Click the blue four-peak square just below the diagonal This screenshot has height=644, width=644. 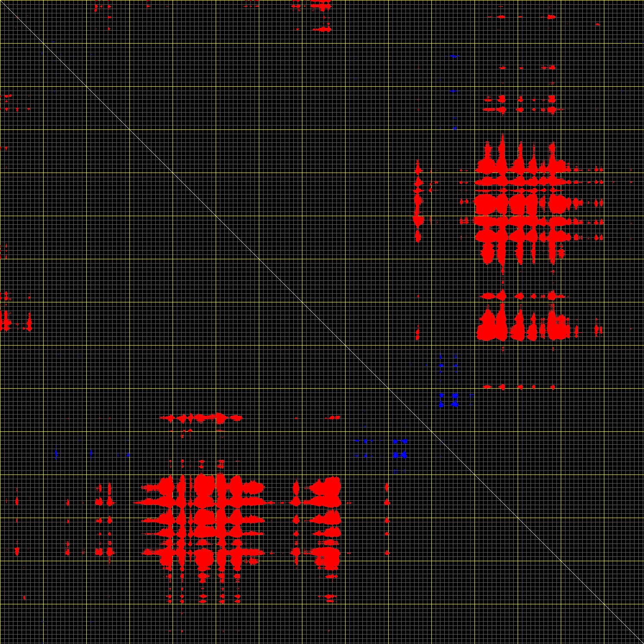coord(400,448)
